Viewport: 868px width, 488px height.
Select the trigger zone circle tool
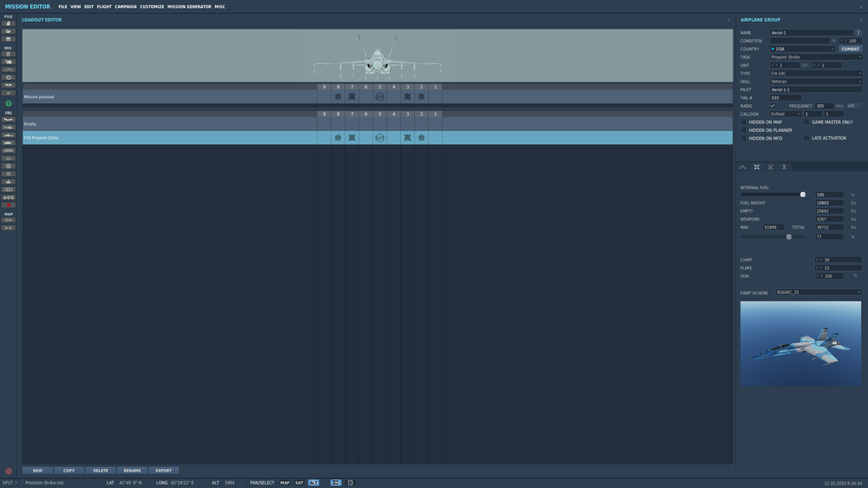tap(9, 166)
